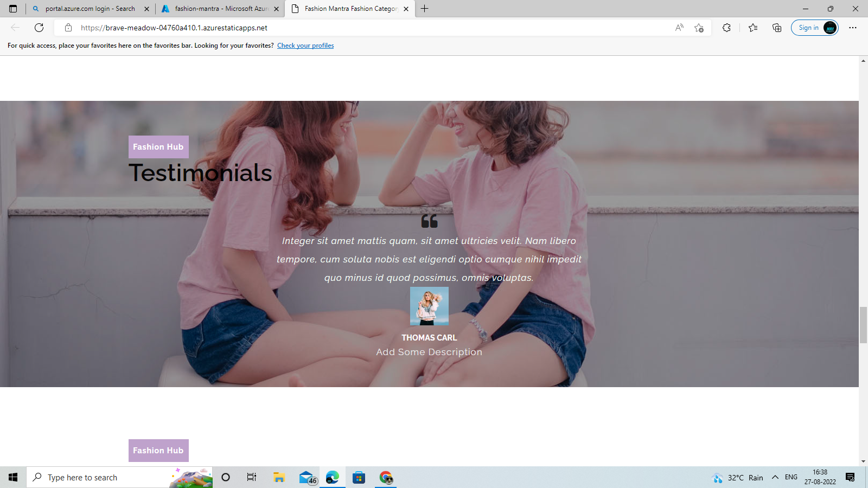
Task: Open Action Center notifications
Action: point(850,478)
